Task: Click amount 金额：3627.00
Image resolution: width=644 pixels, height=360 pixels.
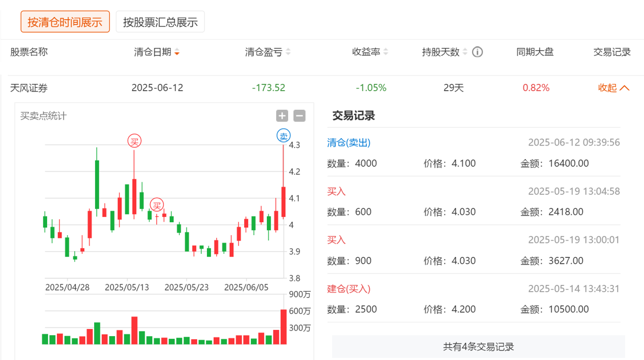Action: [x=552, y=261]
